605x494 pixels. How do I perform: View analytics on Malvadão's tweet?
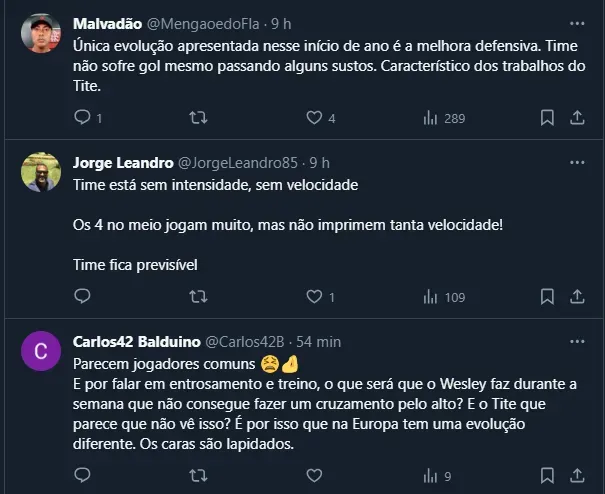[432, 118]
